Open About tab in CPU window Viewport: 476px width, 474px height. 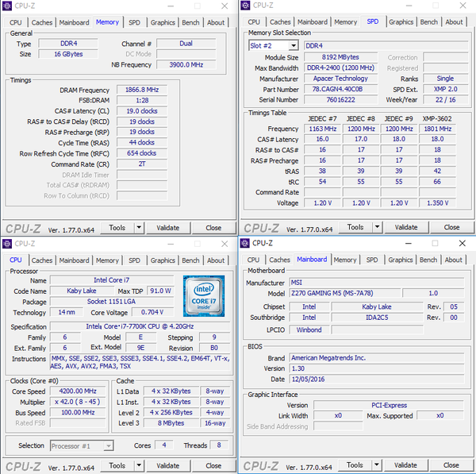tap(216, 260)
